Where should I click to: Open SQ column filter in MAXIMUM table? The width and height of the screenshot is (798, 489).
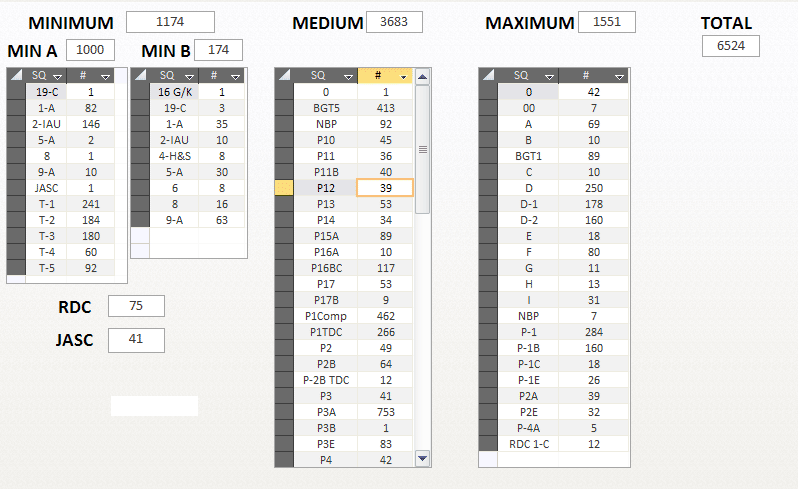(x=549, y=77)
